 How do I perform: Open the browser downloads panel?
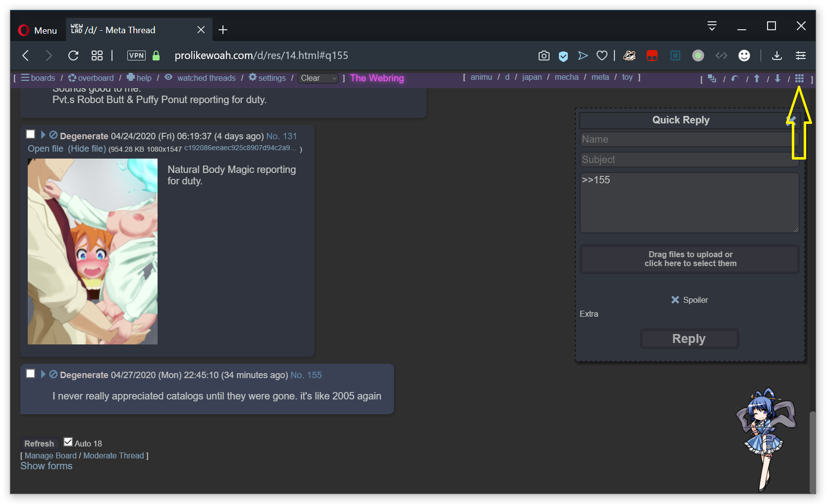coord(776,56)
